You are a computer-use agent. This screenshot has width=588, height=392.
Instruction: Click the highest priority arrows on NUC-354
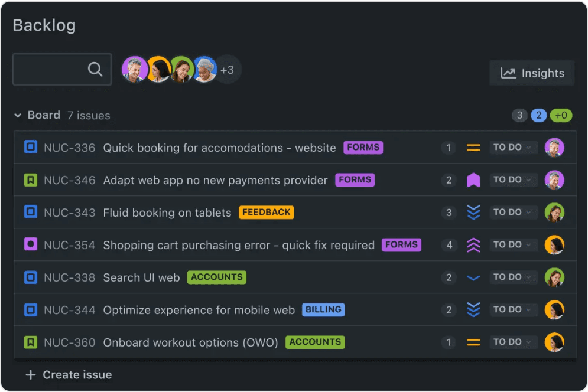click(473, 244)
